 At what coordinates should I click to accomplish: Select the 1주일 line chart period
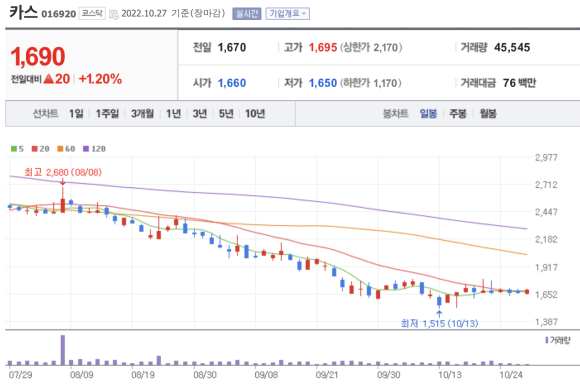coord(107,114)
